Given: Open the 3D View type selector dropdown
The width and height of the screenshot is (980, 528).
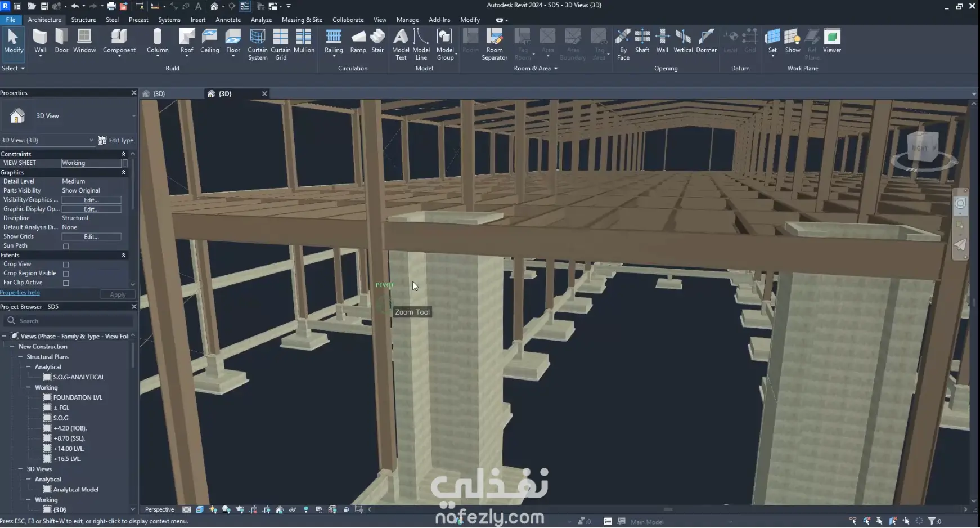Looking at the screenshot, I should (133, 116).
